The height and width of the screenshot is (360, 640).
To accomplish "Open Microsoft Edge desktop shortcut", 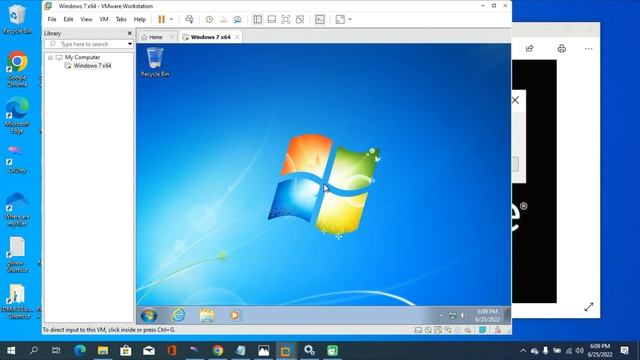I will (17, 115).
